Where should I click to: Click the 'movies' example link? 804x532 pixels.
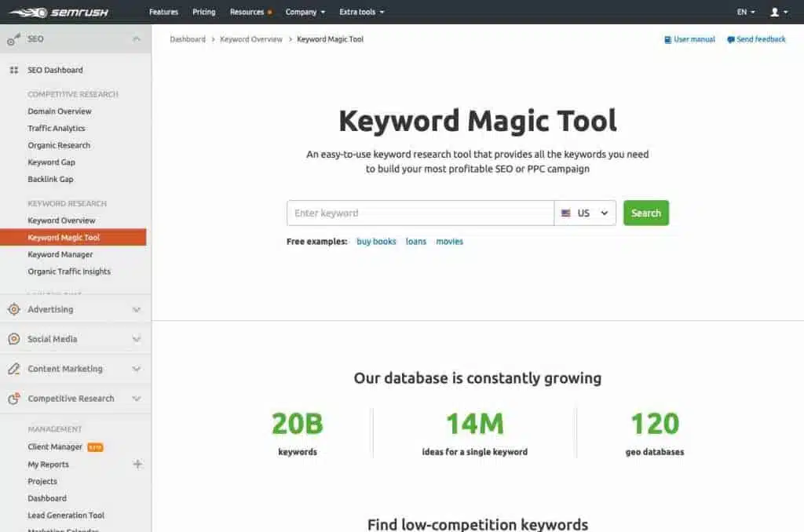point(450,242)
